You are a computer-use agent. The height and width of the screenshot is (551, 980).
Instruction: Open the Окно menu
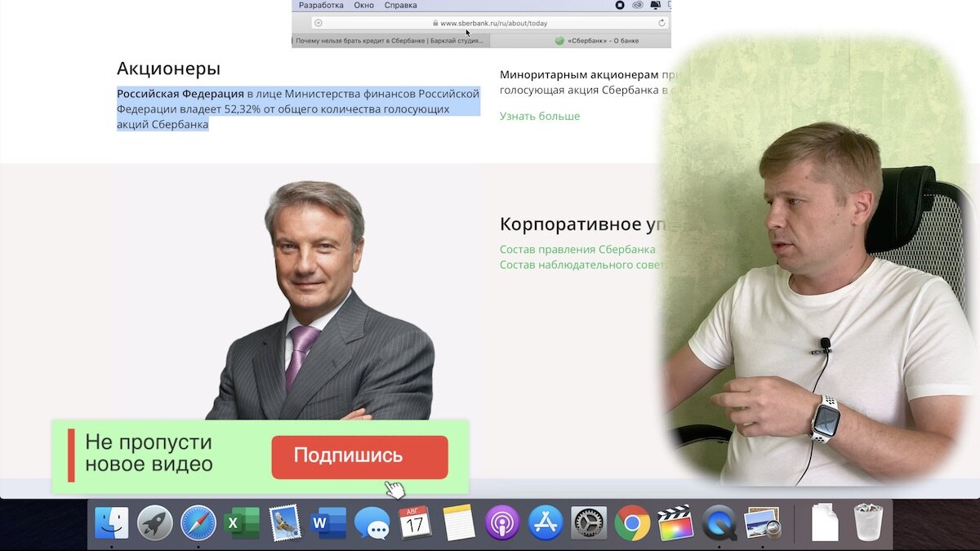tap(364, 5)
